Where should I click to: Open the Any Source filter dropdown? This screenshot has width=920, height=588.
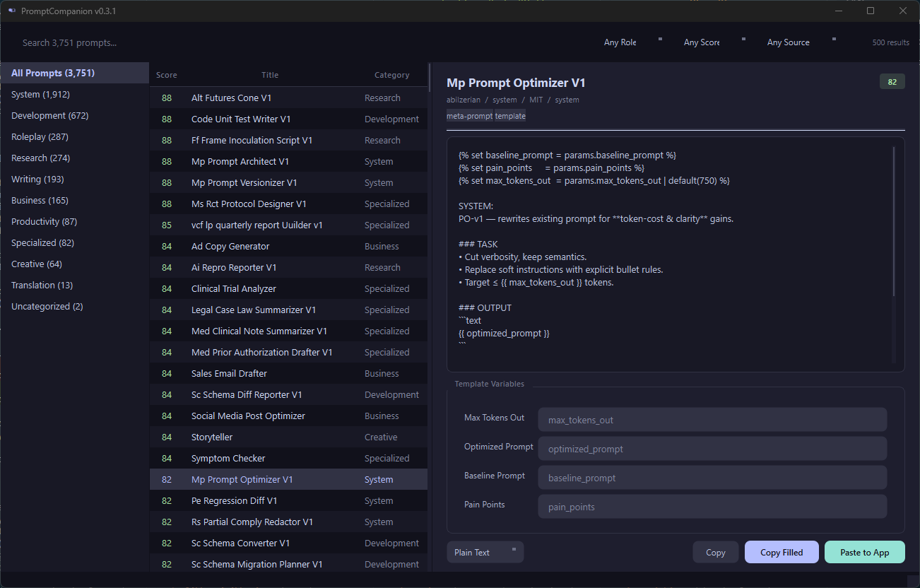point(801,42)
